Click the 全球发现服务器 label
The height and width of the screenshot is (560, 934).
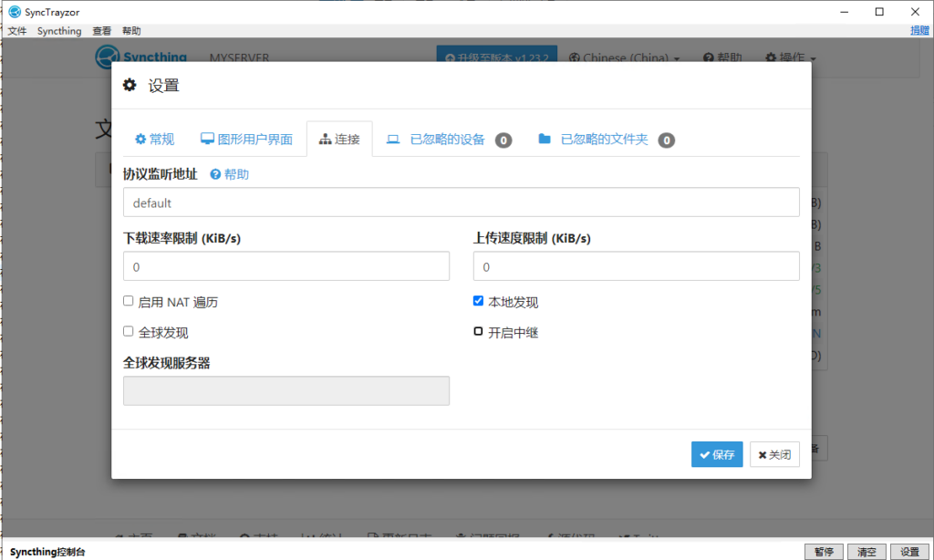[x=167, y=363]
